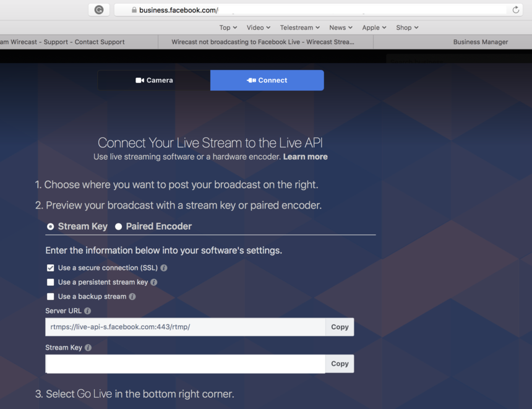Open the Video favorites dropdown
Viewport: 532px width, 409px height.
(259, 27)
